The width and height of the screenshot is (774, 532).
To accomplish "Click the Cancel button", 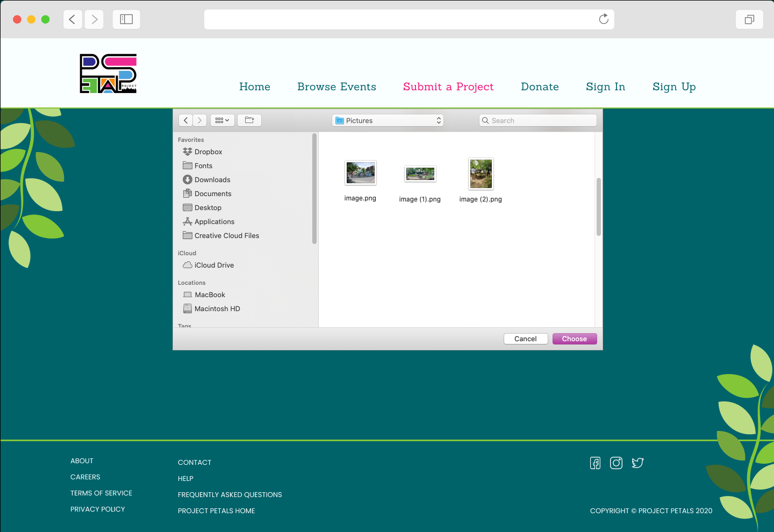I will coord(526,339).
